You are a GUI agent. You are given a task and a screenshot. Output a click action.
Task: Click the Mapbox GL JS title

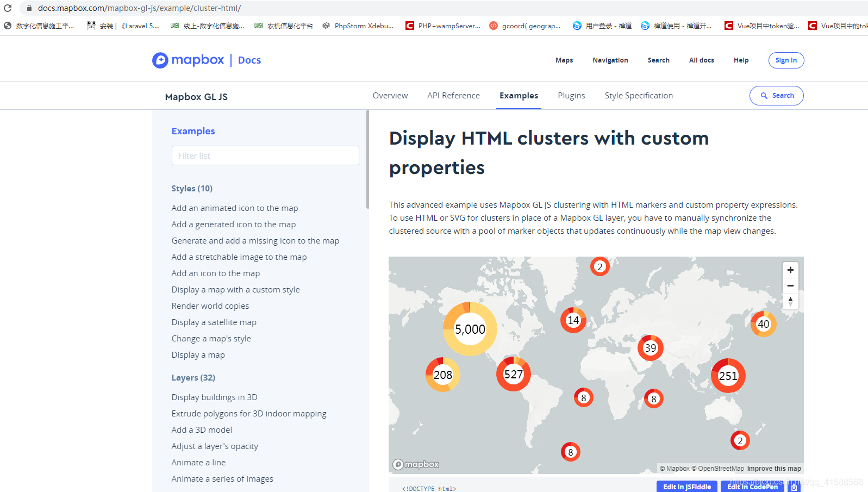[196, 97]
